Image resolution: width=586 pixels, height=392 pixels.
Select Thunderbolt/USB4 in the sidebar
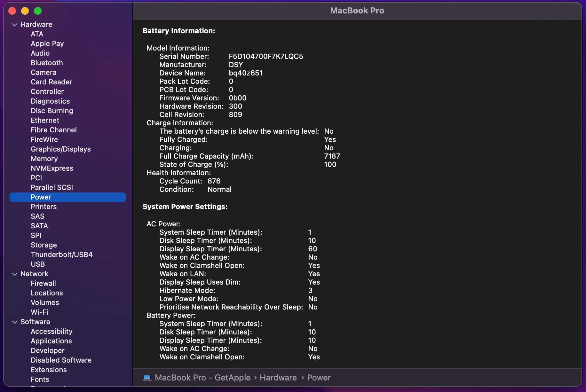point(62,255)
